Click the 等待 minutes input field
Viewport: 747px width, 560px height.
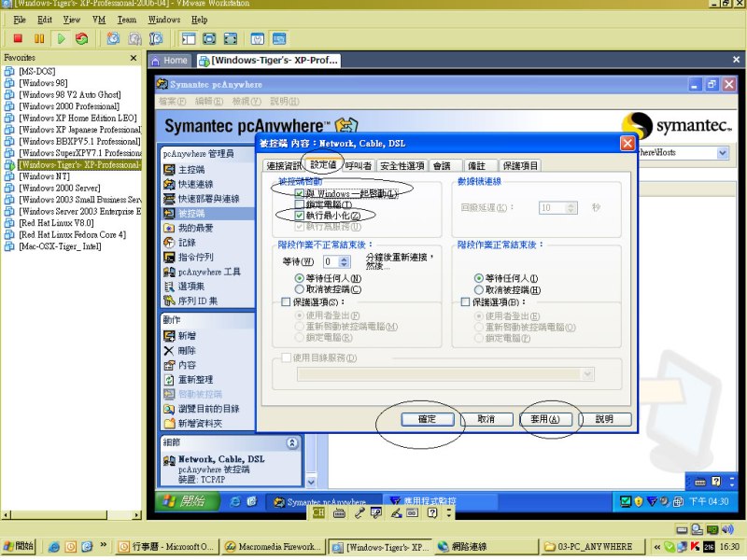[x=331, y=261]
